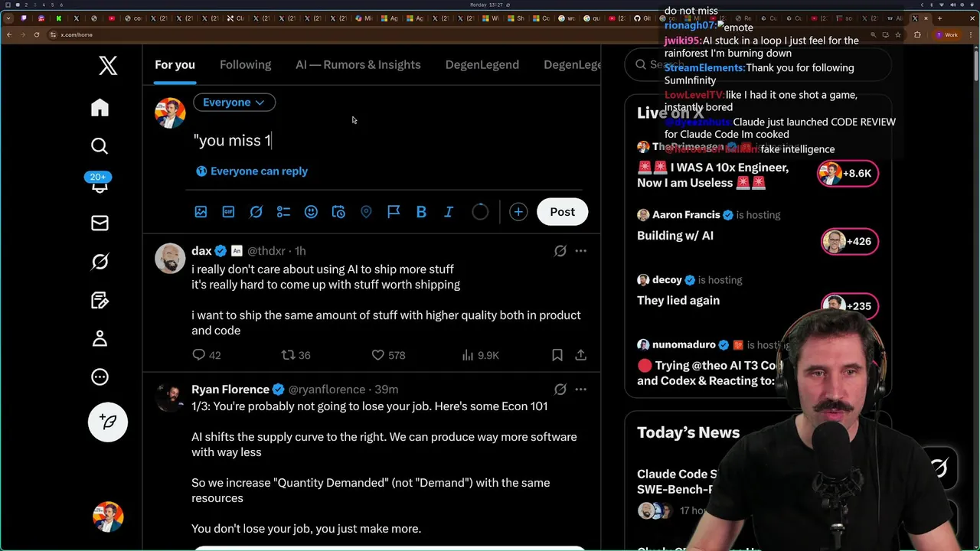
Task: Open the X logo home link
Action: pos(108,66)
